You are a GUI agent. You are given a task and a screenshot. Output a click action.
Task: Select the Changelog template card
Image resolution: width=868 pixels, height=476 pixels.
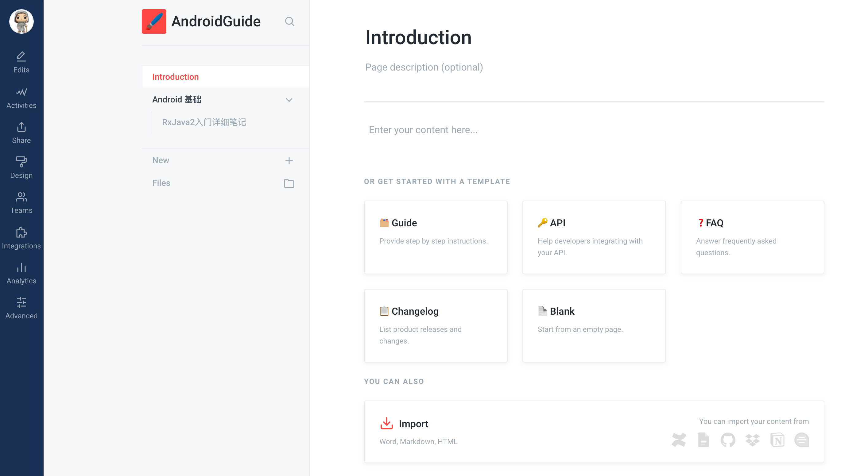coord(435,325)
